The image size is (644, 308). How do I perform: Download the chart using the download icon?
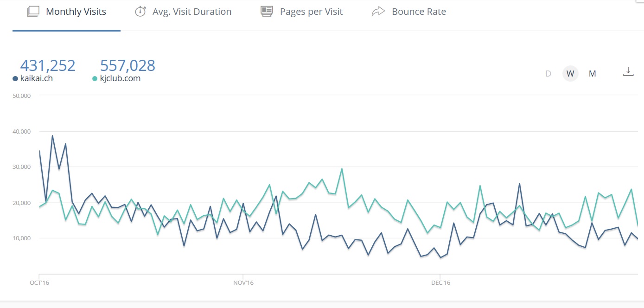pyautogui.click(x=628, y=71)
